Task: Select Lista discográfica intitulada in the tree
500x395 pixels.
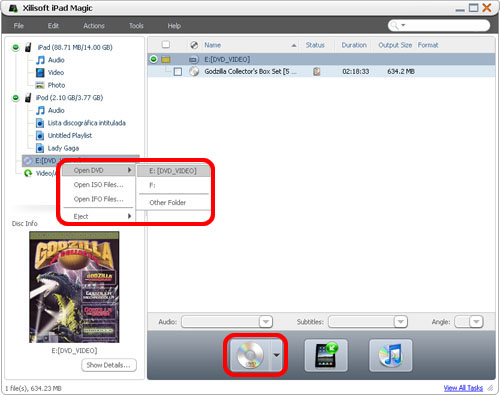Action: pyautogui.click(x=87, y=123)
